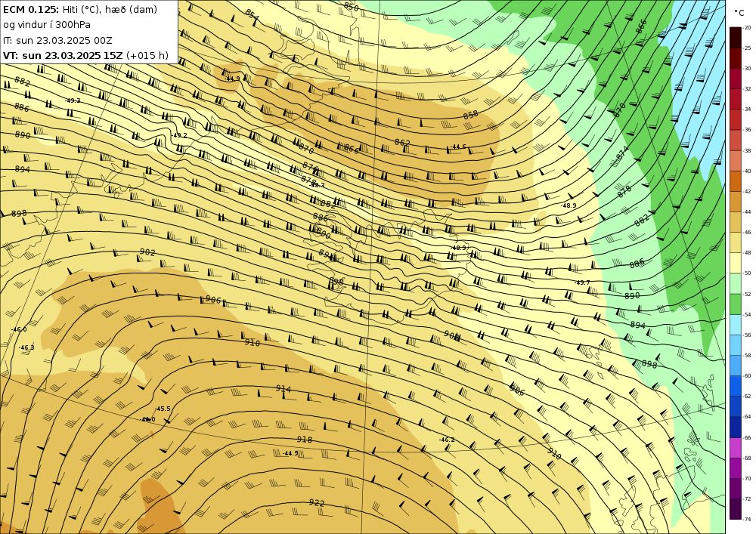Pick the salmon swatch between -38 and -40
This screenshot has height=534, width=756.
[736, 161]
